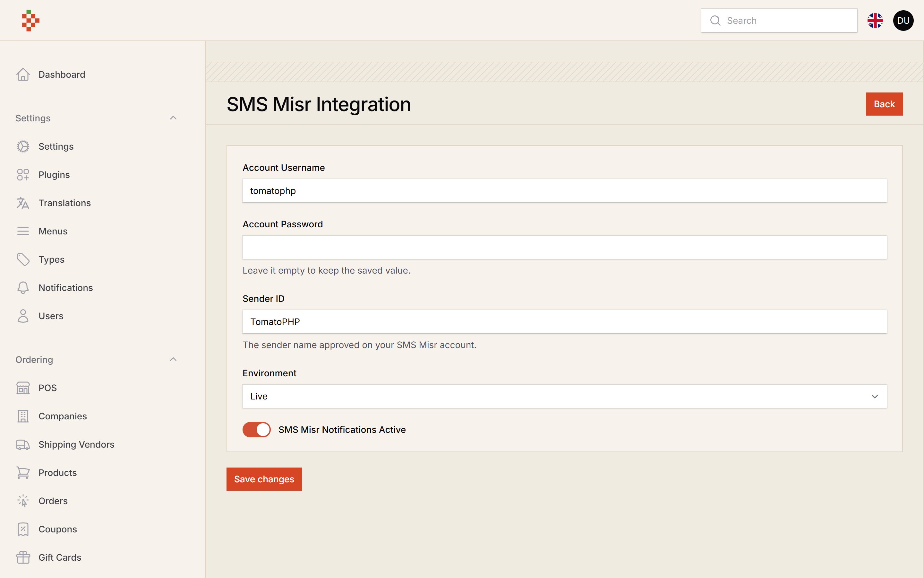Click the TomatoPHP checkered logo
The height and width of the screenshot is (578, 924).
pyautogui.click(x=30, y=21)
